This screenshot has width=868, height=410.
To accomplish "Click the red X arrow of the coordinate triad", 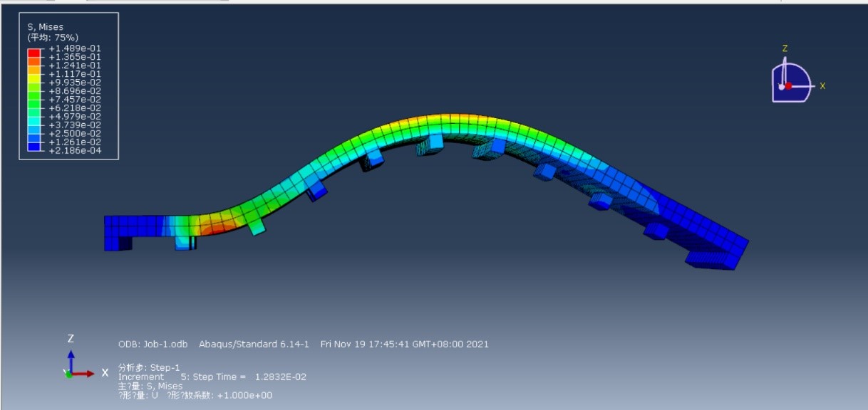I will click(83, 373).
